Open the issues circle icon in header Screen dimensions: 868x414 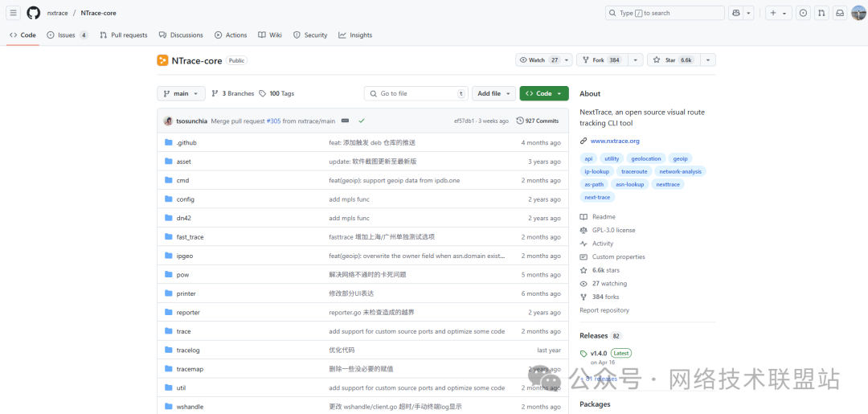804,13
